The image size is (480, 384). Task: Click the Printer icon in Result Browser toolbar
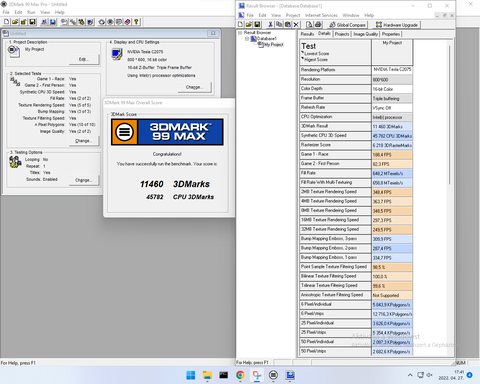(318, 25)
